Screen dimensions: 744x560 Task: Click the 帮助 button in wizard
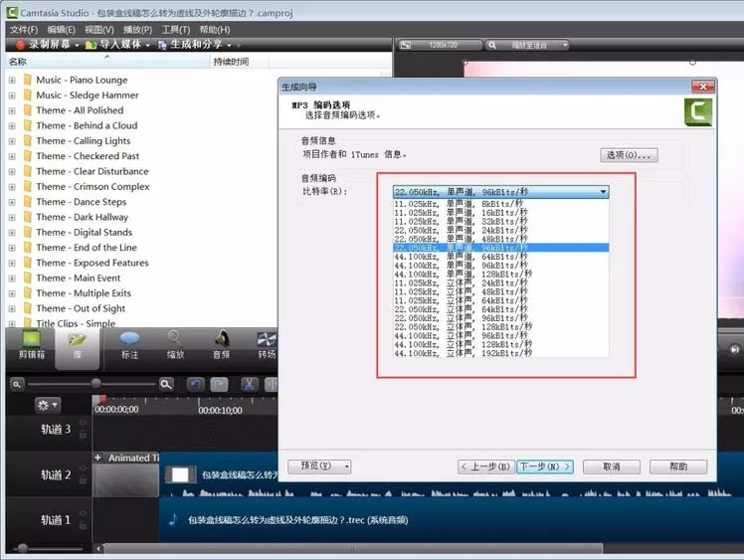pos(678,467)
